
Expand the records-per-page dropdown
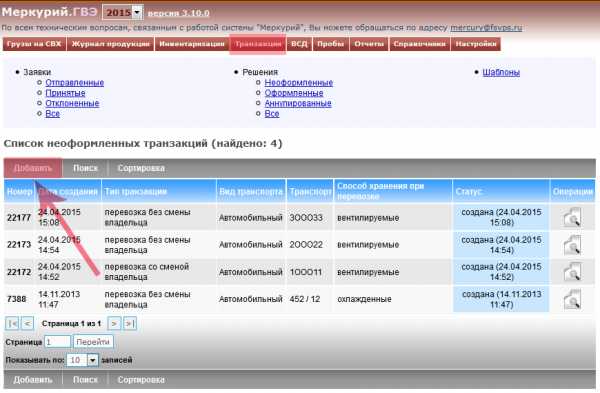point(92,360)
